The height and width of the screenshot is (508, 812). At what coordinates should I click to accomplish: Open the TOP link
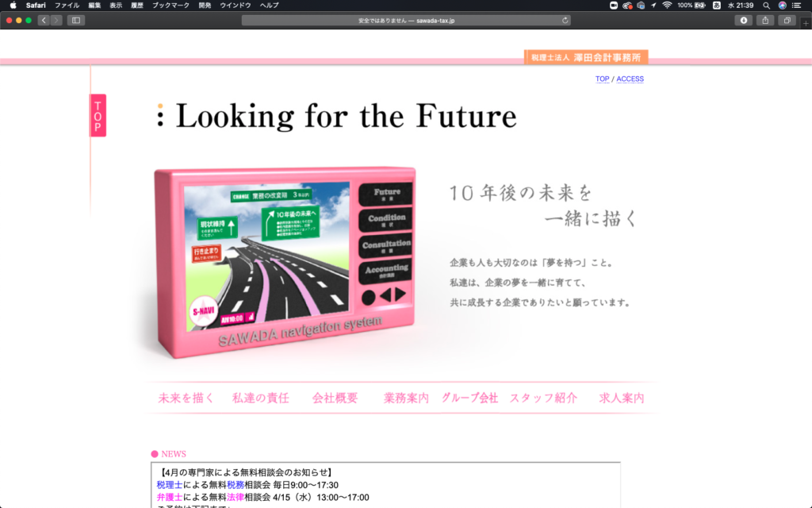(602, 79)
